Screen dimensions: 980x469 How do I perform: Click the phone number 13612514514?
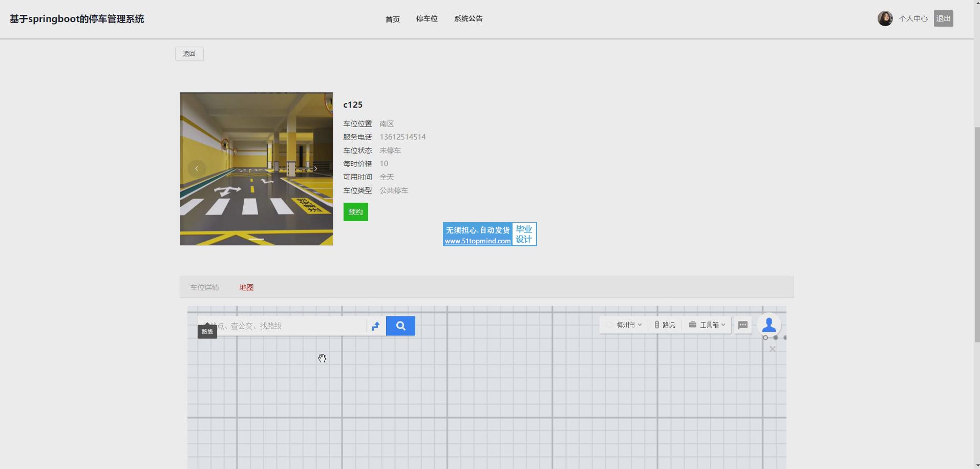coord(403,137)
